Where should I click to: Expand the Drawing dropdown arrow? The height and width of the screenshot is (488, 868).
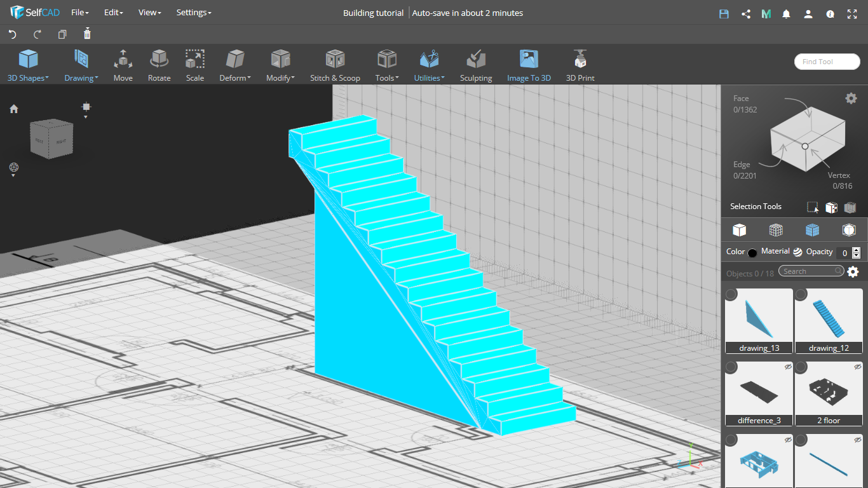(96, 78)
